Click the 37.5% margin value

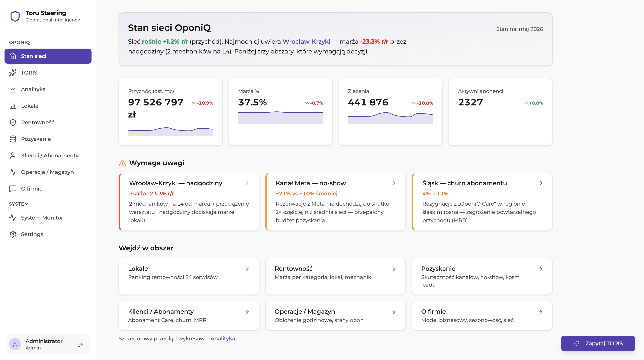pos(253,102)
